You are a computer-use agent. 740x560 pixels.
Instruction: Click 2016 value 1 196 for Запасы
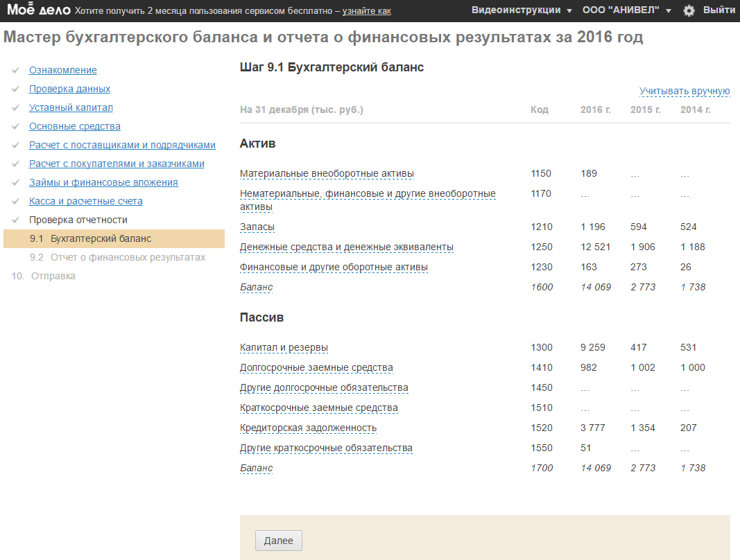click(x=593, y=227)
